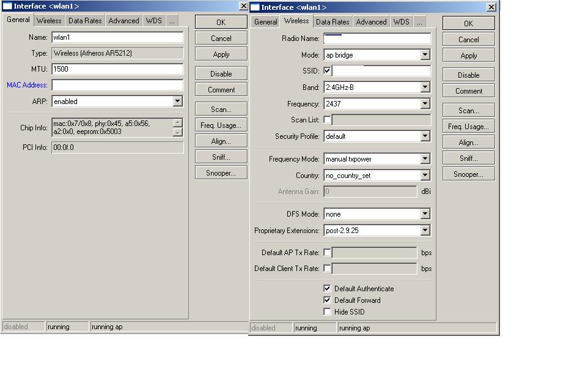Click Align... in the left window
The width and height of the screenshot is (588, 383).
[x=221, y=141]
